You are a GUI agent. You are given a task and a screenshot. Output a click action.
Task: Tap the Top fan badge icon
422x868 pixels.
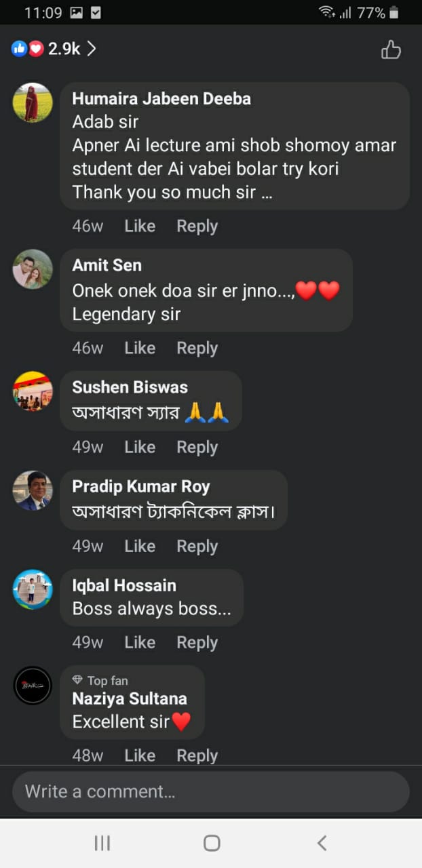click(77, 680)
